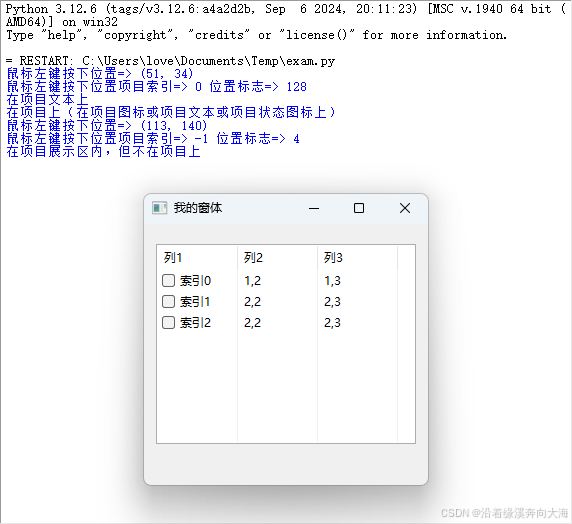
Task: Check the checkbox for 索引1
Action: (x=168, y=301)
